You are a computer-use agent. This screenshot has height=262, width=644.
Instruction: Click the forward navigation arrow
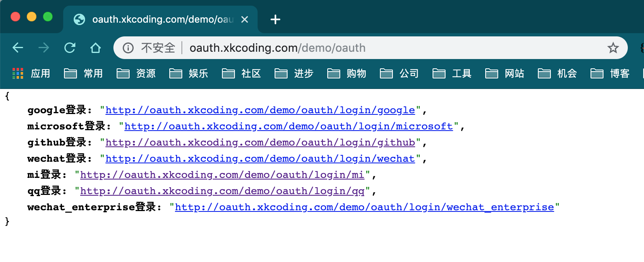(x=44, y=48)
